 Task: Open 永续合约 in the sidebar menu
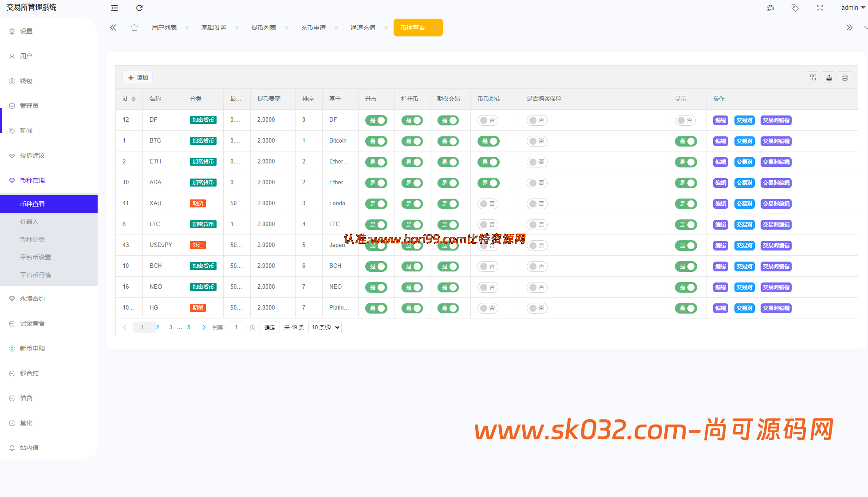(x=32, y=298)
